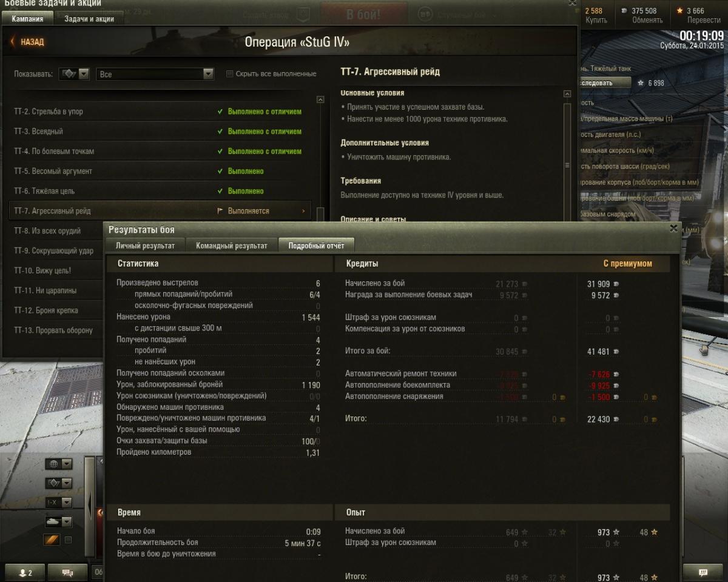
Task: Open the chat channels speech-bubble button
Action: pyautogui.click(x=67, y=572)
